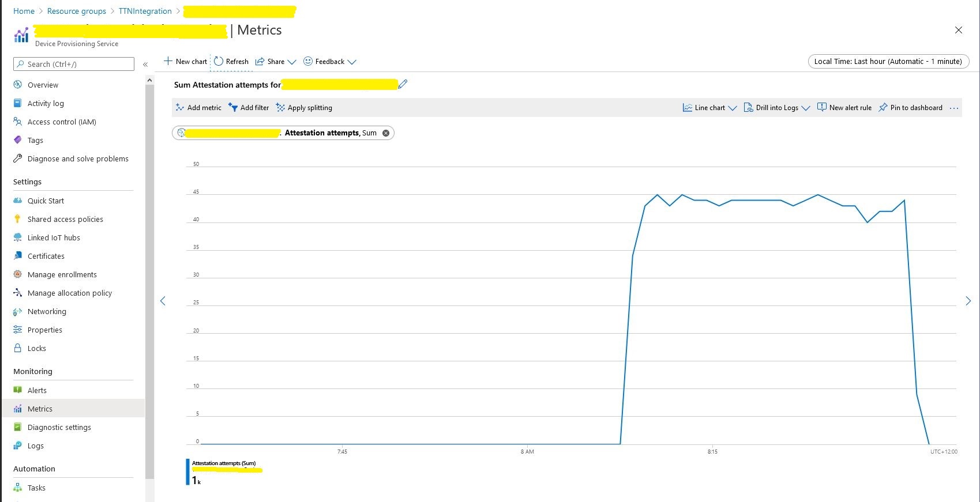Image resolution: width=980 pixels, height=502 pixels.
Task: Open Diagnostic settings in the sidebar
Action: point(59,427)
